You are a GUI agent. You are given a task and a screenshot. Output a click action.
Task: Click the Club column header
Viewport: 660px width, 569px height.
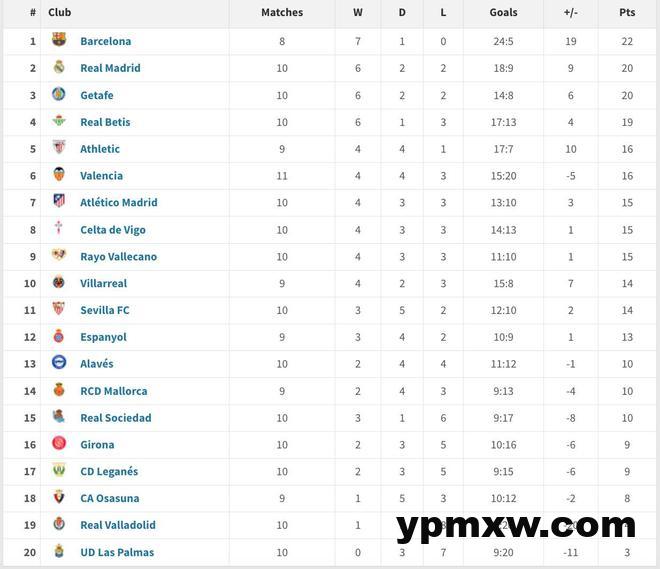pos(60,13)
